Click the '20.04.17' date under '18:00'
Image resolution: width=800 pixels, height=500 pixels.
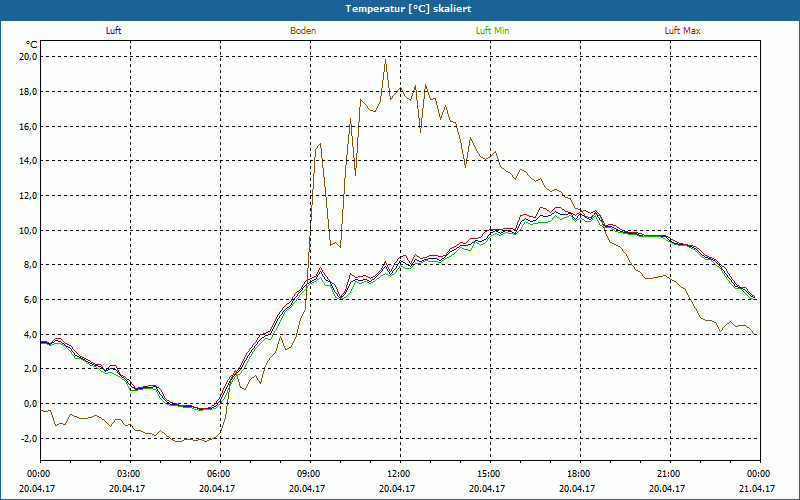(x=578, y=488)
